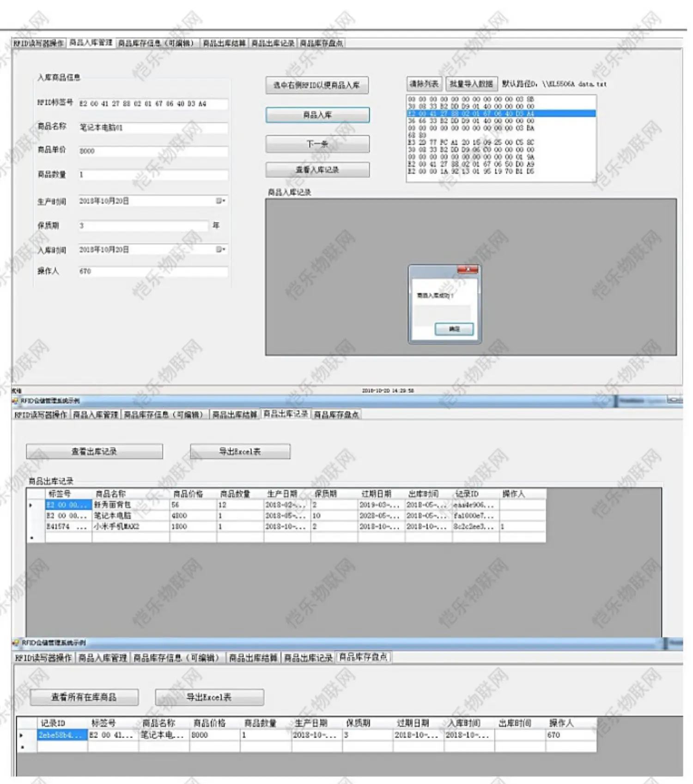Image resolution: width=693 pixels, height=784 pixels.
Task: Click the 保质期 input field
Action: click(x=143, y=226)
